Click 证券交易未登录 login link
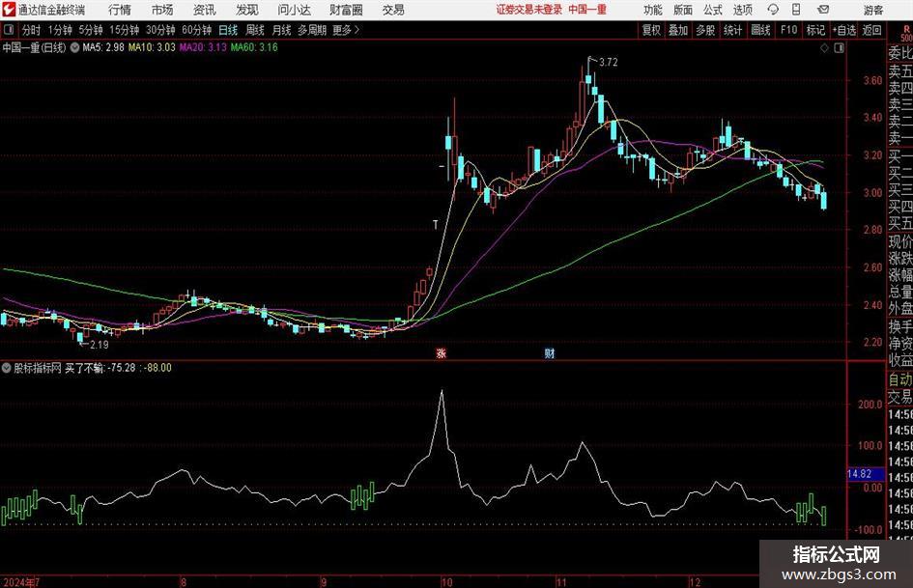 pyautogui.click(x=529, y=10)
